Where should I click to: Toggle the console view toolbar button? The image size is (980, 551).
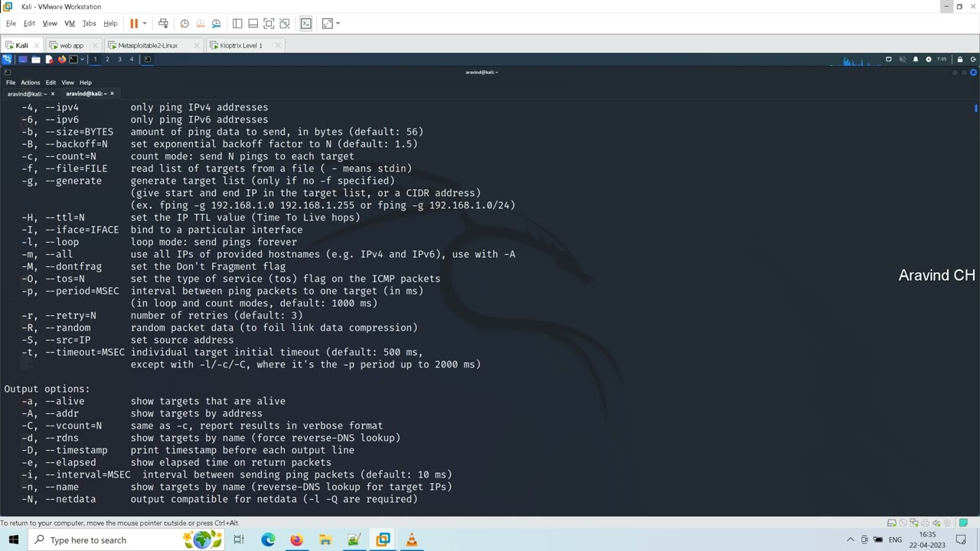pos(306,24)
